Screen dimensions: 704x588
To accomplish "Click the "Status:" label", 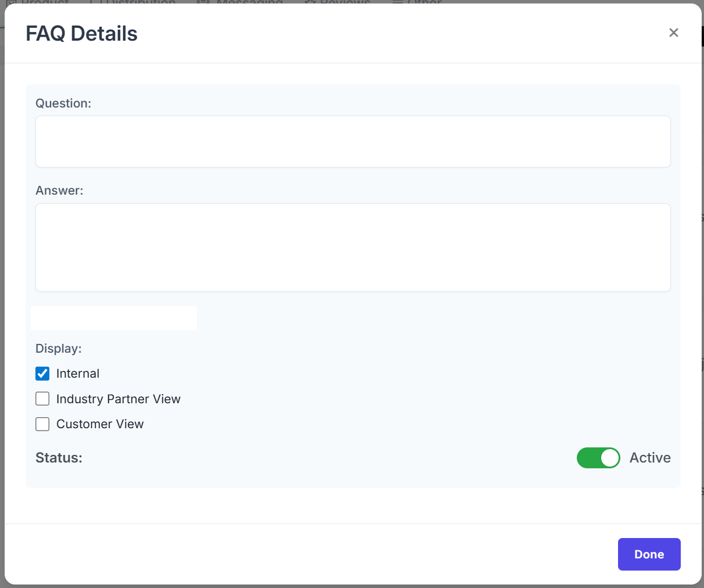I will point(59,458).
